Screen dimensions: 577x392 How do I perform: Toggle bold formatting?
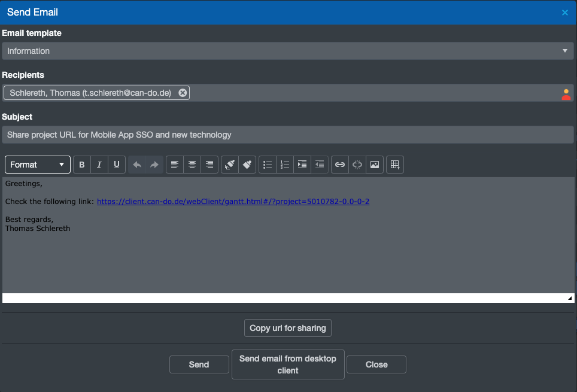point(81,165)
